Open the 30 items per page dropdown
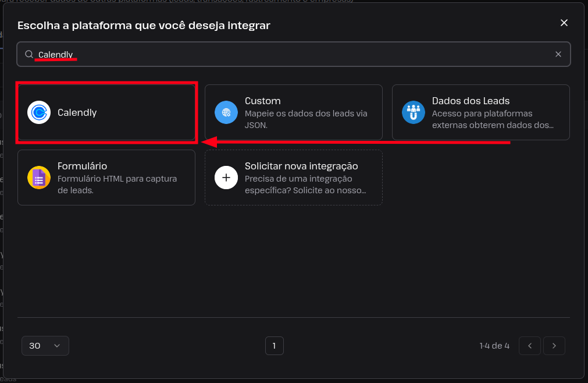Viewport: 588px width, 383px height. [x=45, y=346]
